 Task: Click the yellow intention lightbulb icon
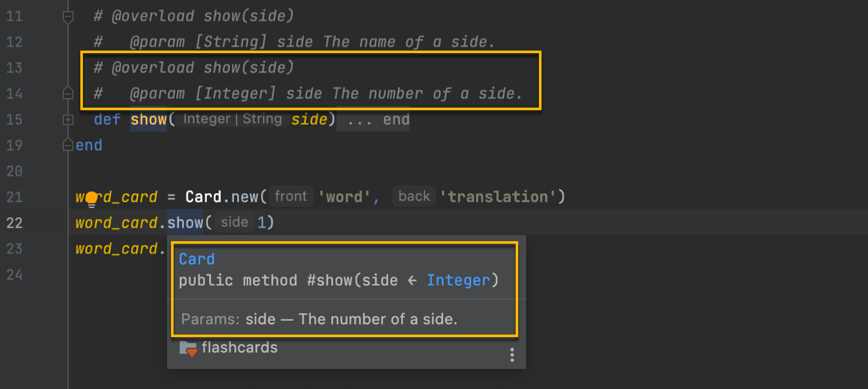91,198
